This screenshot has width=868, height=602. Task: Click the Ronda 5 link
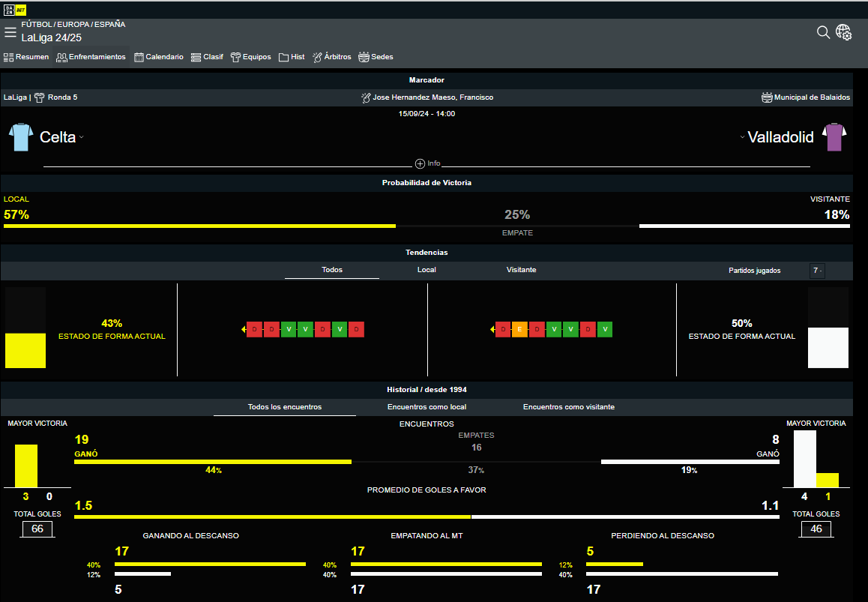coord(61,97)
